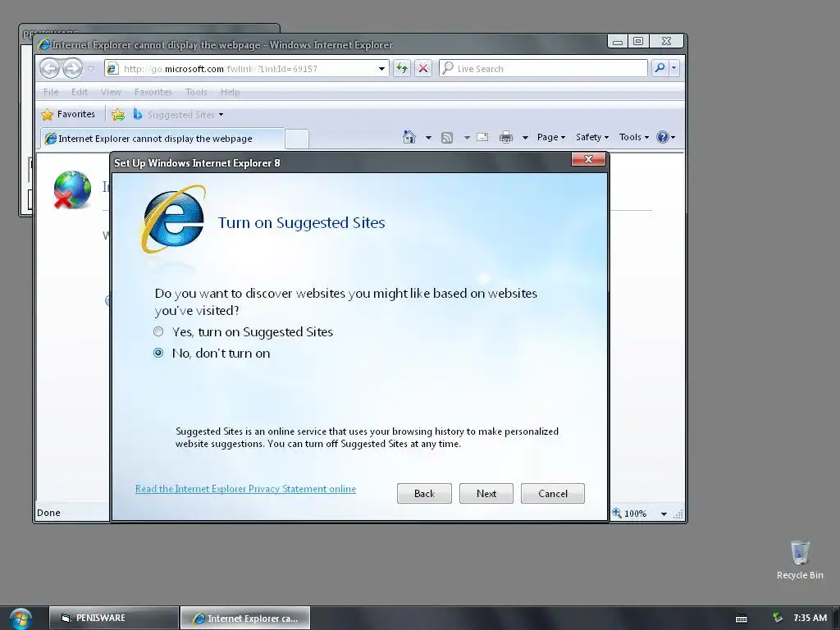Open the Internet Explorer Privacy Statement link
Viewport: 840px width, 630px height.
click(245, 489)
